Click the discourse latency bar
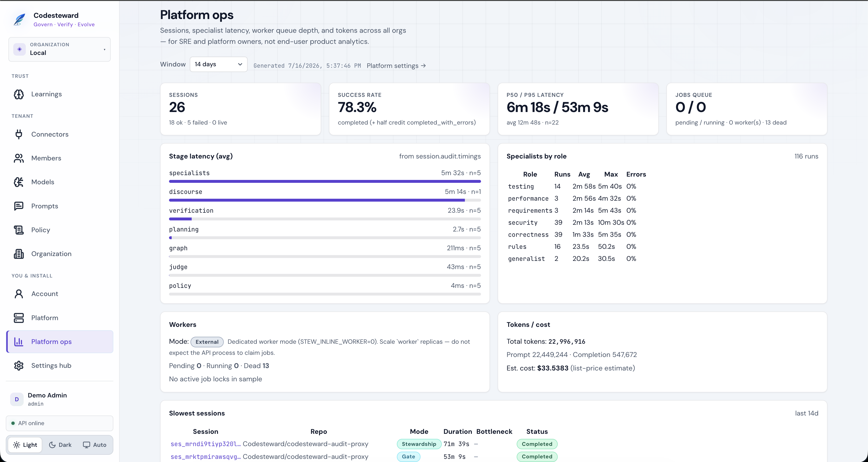Image resolution: width=868 pixels, height=462 pixels. (325, 200)
